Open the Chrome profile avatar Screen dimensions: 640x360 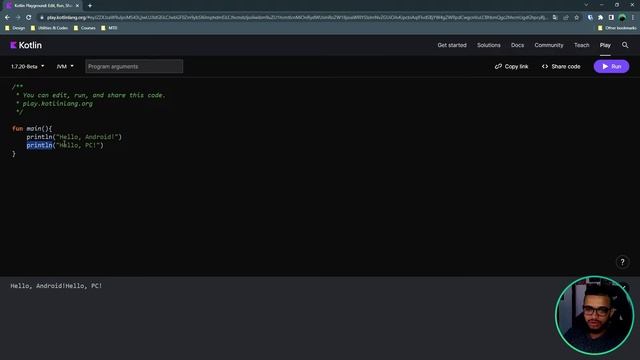[622, 18]
